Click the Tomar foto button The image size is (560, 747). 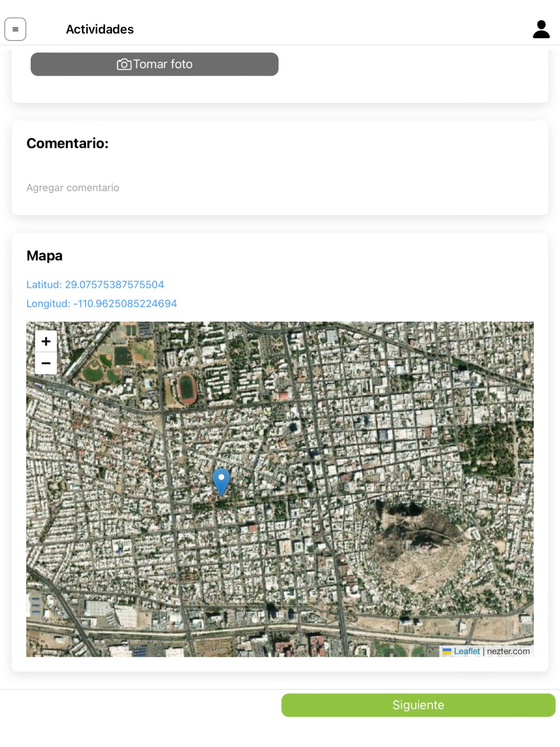[154, 64]
